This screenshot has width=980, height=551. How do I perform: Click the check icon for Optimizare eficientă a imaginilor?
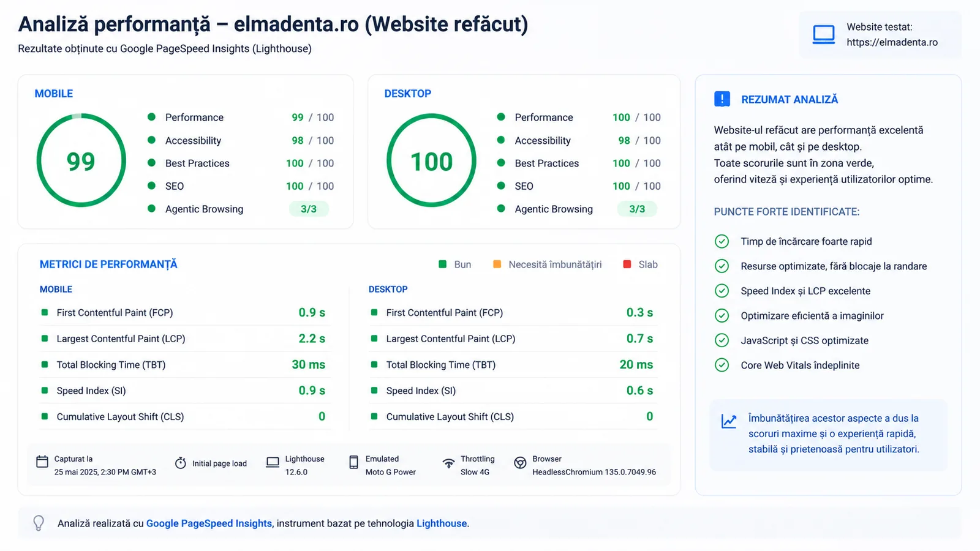click(x=722, y=315)
